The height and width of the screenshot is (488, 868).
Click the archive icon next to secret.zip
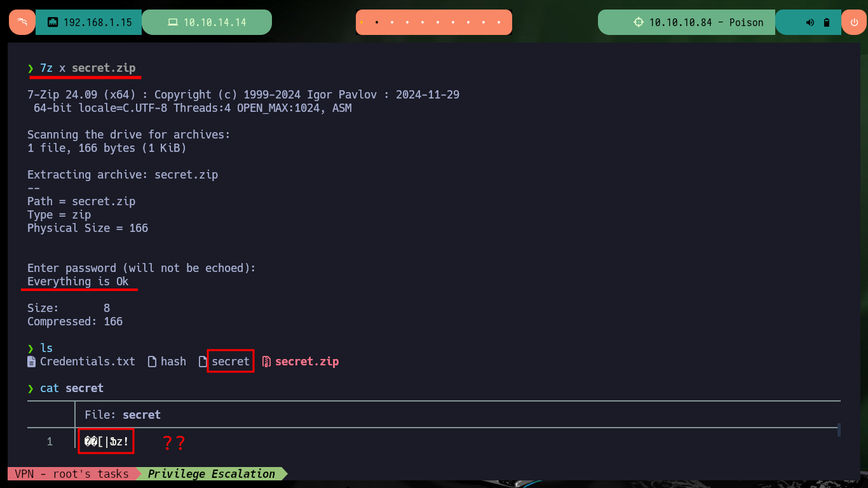[x=266, y=362]
